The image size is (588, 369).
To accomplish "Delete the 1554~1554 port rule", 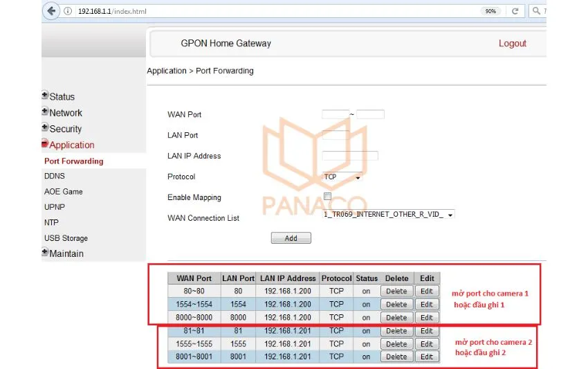I will click(396, 305).
